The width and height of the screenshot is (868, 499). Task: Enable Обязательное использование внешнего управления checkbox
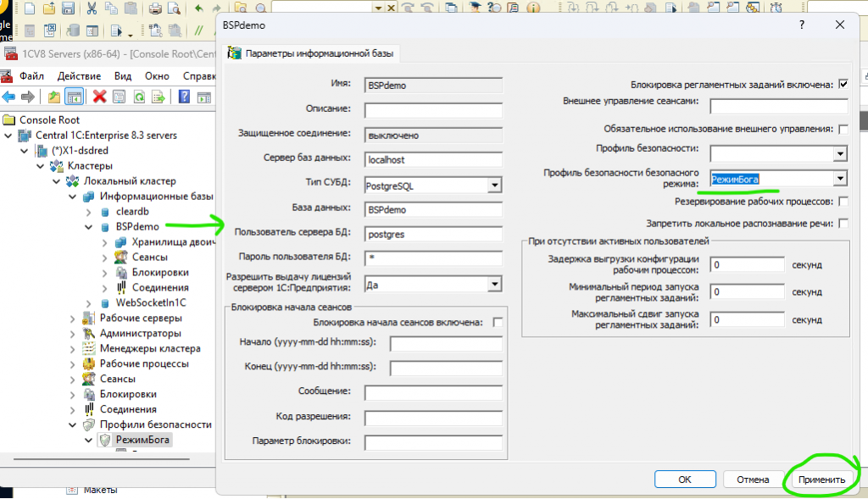coord(843,129)
